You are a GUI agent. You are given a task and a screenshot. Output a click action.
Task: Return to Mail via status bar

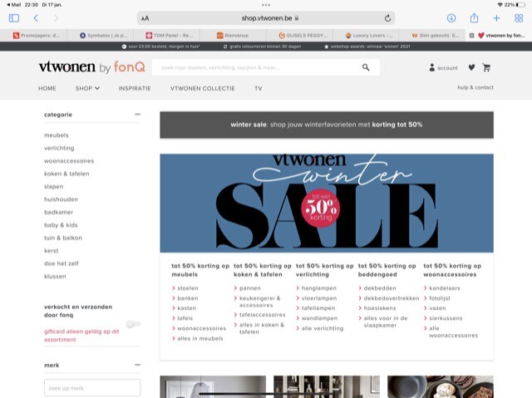click(x=13, y=5)
